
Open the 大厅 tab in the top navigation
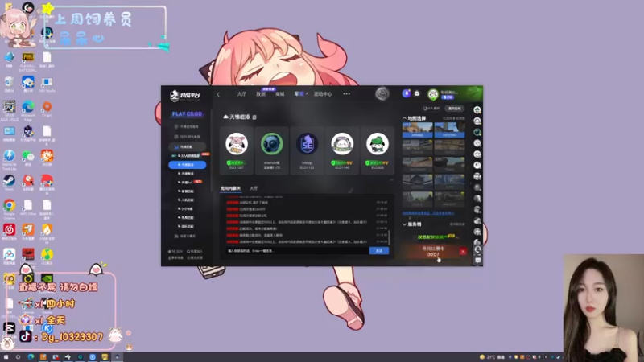coord(242,94)
